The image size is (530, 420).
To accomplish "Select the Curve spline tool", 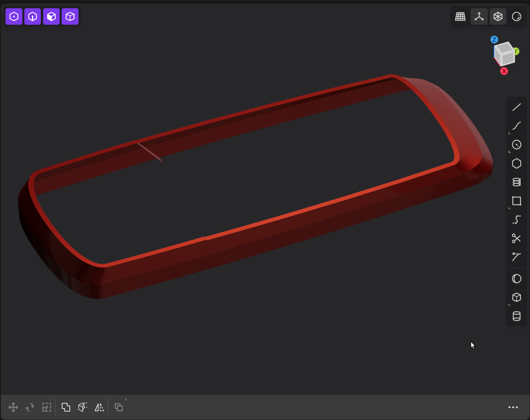I will pos(517,126).
